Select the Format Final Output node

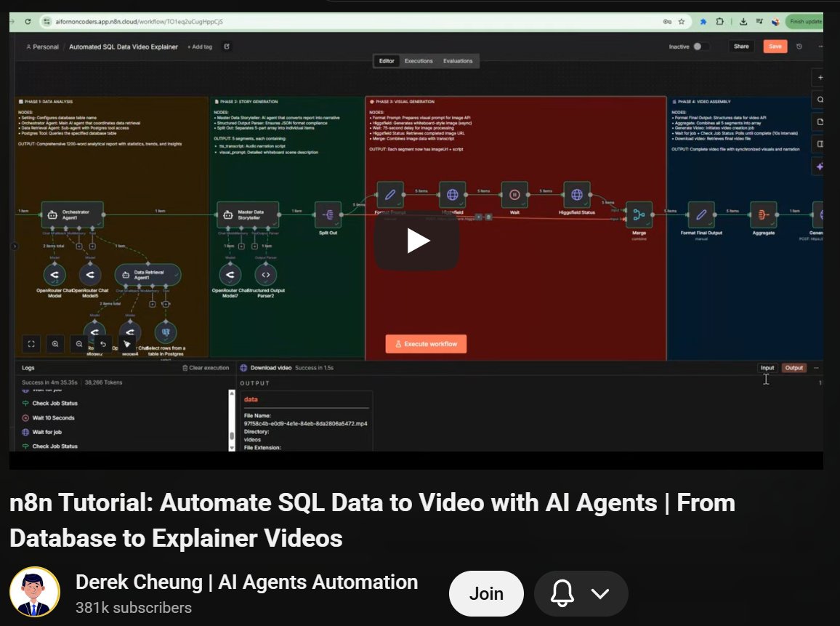[x=701, y=215]
